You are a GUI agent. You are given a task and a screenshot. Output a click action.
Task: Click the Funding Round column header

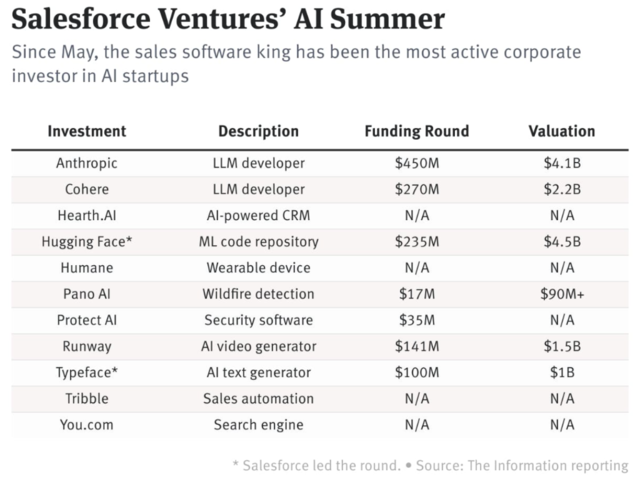[x=416, y=131]
